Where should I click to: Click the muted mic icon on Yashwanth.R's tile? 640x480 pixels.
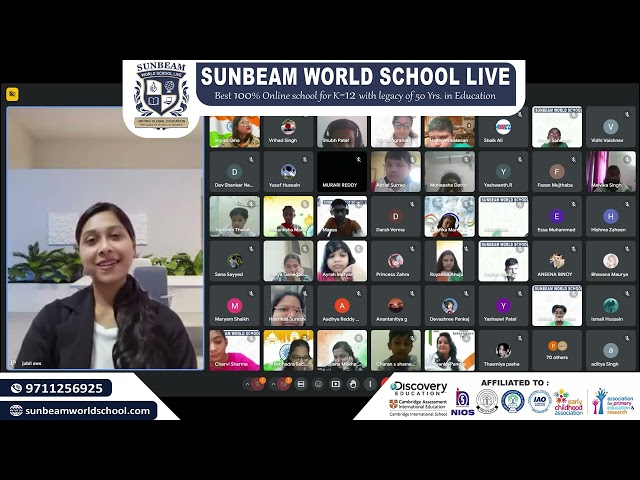(x=520, y=160)
